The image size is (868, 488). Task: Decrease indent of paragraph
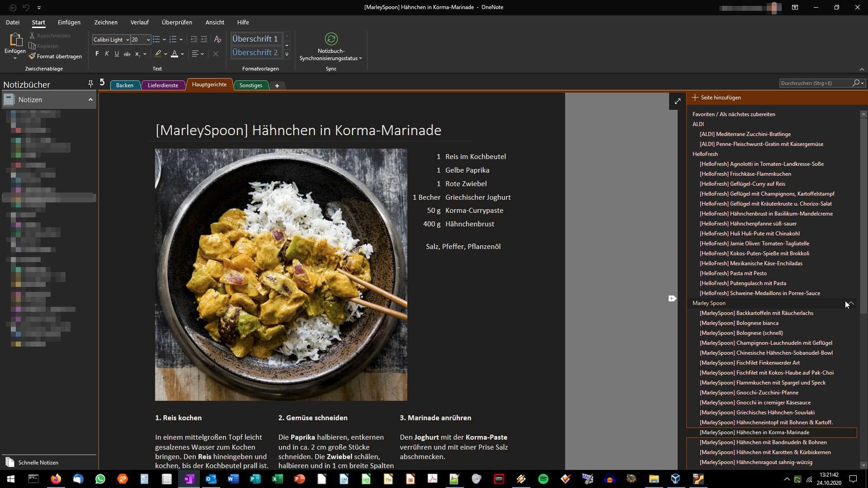point(194,39)
